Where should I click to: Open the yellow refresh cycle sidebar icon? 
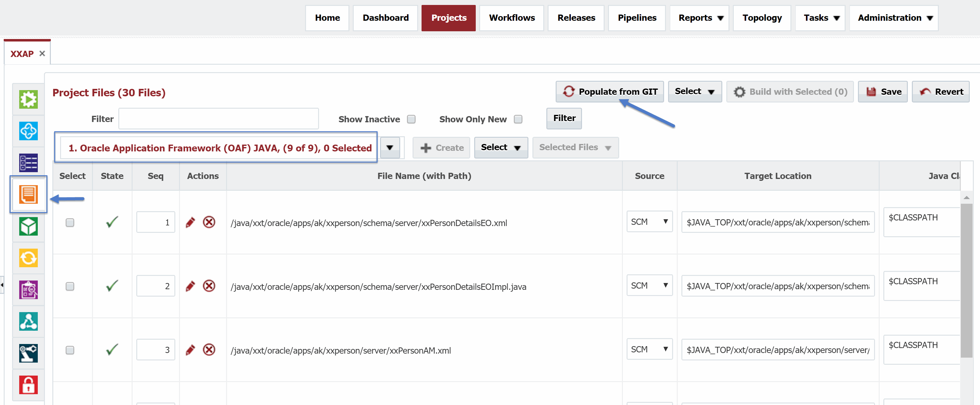pyautogui.click(x=28, y=258)
